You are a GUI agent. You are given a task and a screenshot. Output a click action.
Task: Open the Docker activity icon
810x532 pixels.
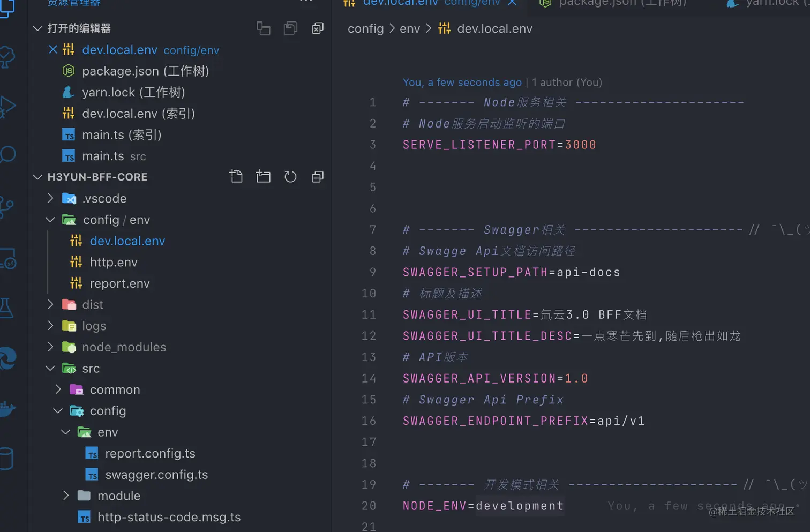coord(7,409)
